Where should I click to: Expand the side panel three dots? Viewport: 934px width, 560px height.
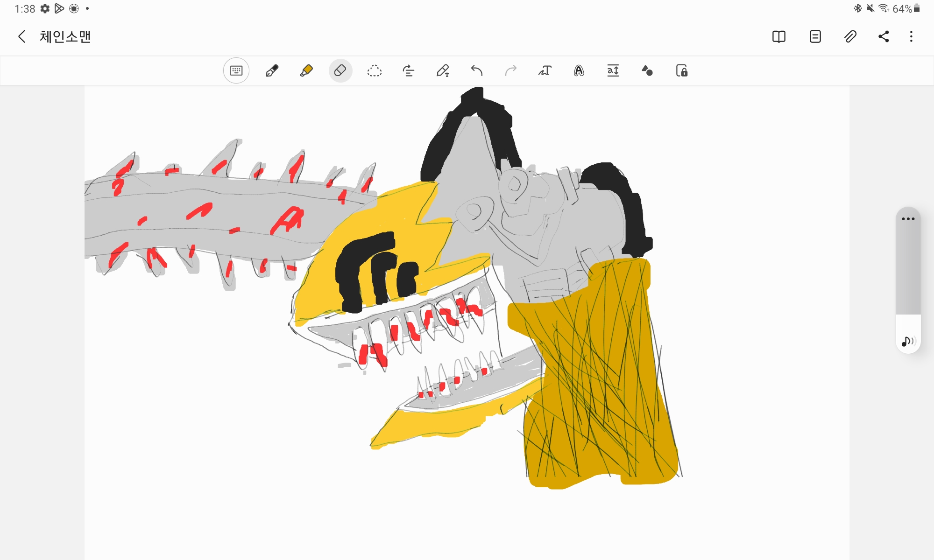(908, 219)
